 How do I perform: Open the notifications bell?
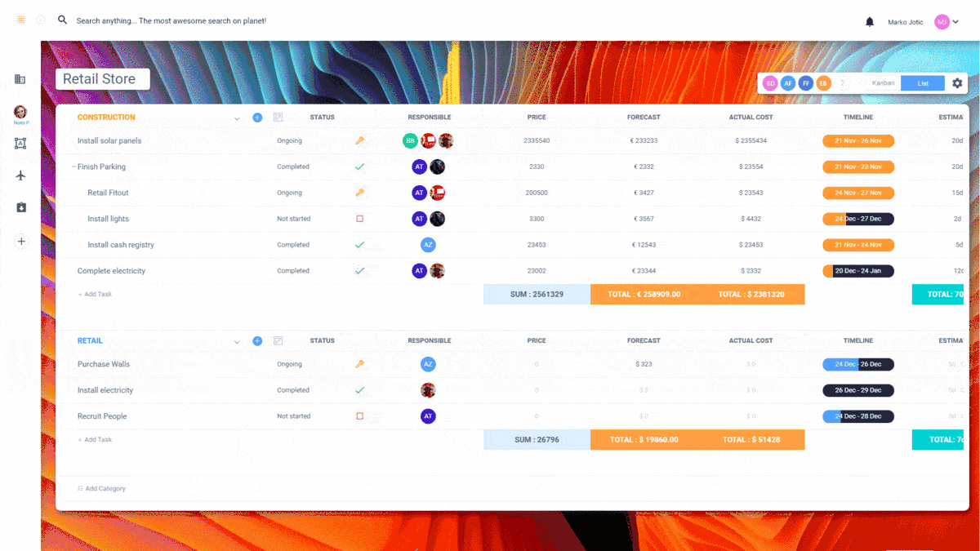(x=870, y=22)
